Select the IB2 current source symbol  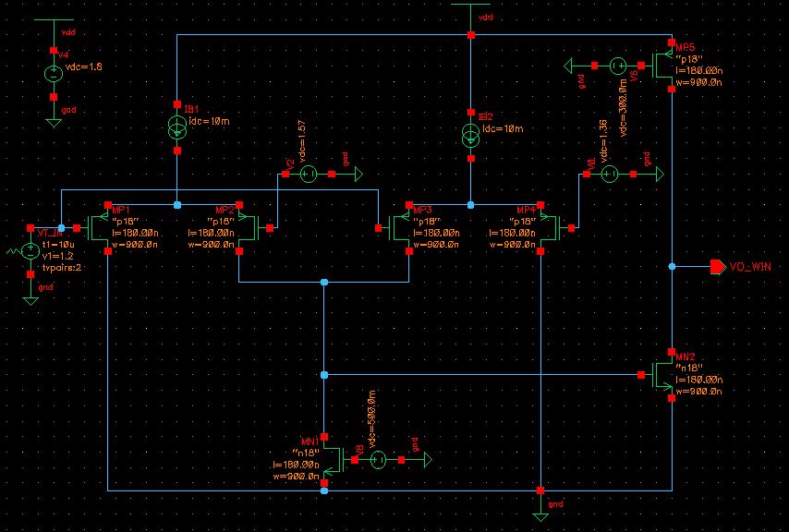coord(470,135)
